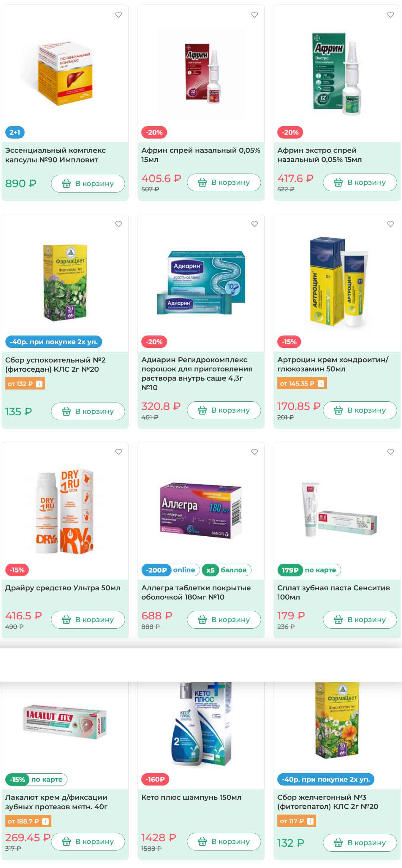
Task: Open Аллегра таблетки покрытые оболочкой product link
Action: point(196,592)
